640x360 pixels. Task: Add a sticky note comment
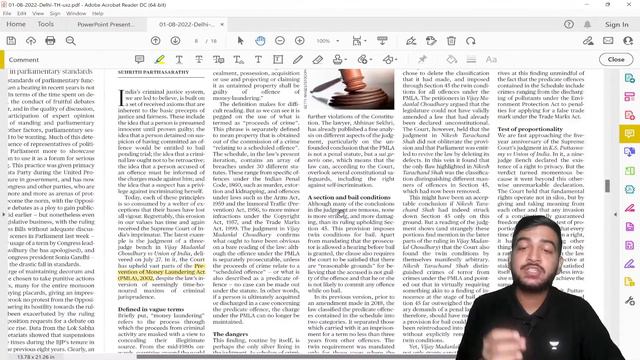coord(140,60)
